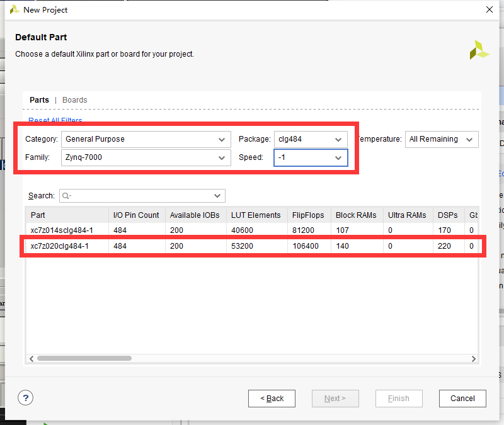
Task: Open the Category dropdown
Action: tap(146, 139)
